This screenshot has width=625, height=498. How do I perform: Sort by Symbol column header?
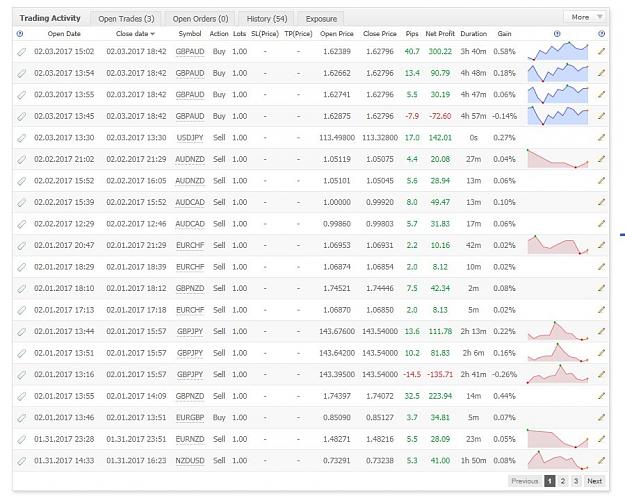pos(190,34)
